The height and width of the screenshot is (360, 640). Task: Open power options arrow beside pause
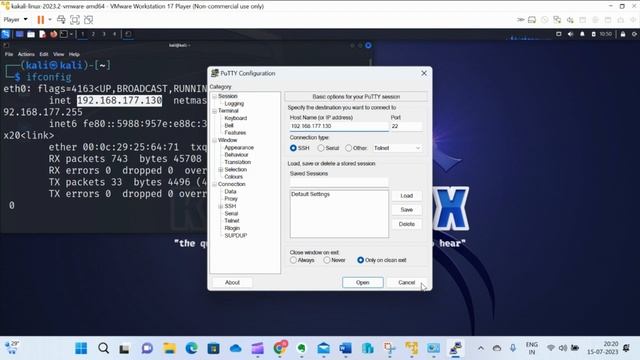50,20
